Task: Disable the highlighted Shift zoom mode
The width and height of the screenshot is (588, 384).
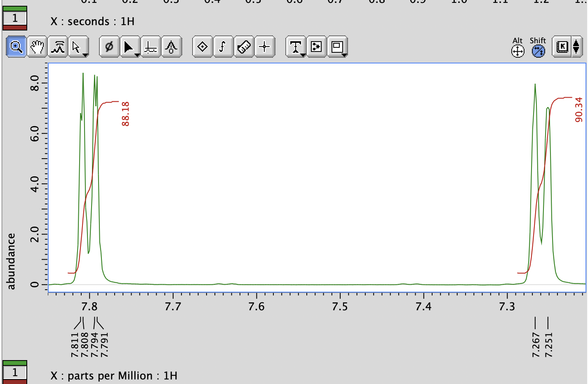Action: (537, 50)
